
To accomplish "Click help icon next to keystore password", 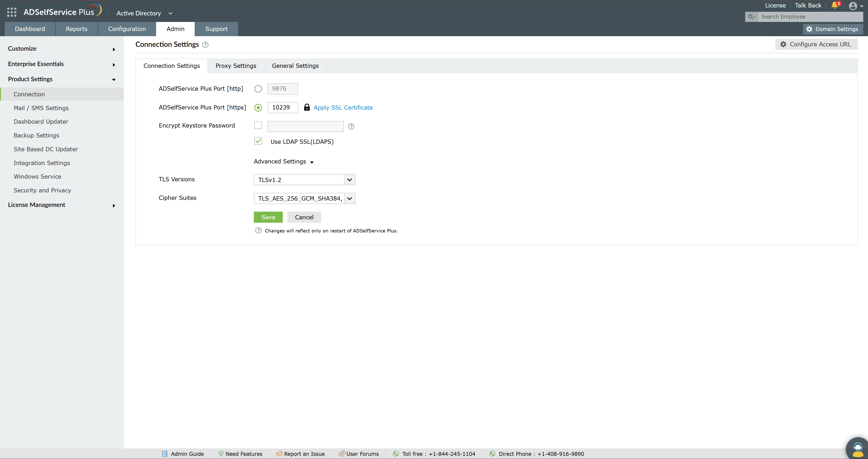I will point(351,127).
